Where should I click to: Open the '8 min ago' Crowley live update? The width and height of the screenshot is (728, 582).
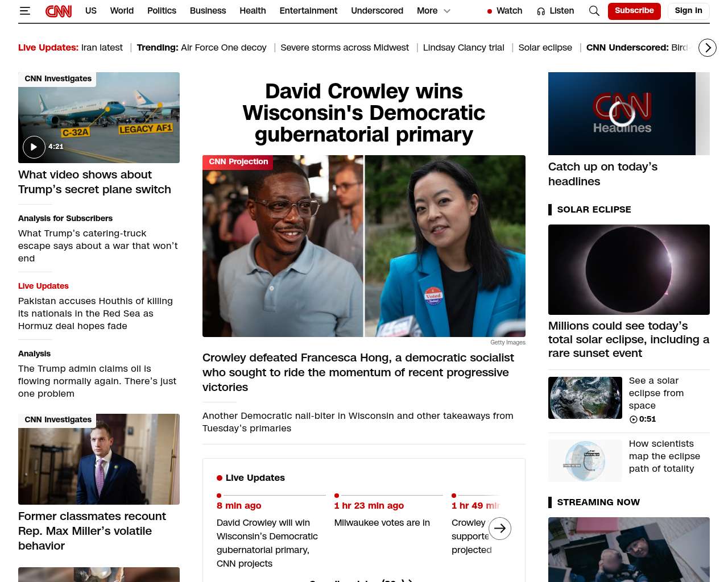coord(267,543)
